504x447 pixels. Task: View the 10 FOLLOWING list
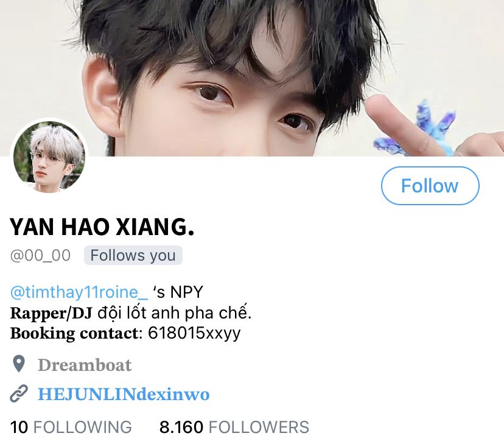click(71, 428)
